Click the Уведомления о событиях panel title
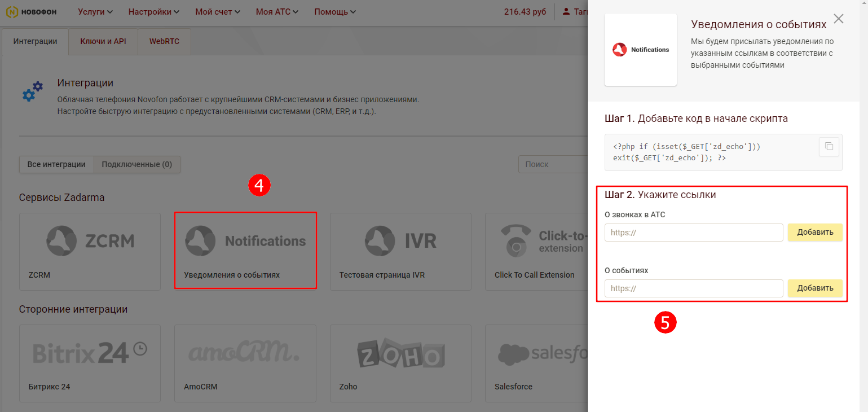Screen dimensions: 868x412 coord(759,24)
